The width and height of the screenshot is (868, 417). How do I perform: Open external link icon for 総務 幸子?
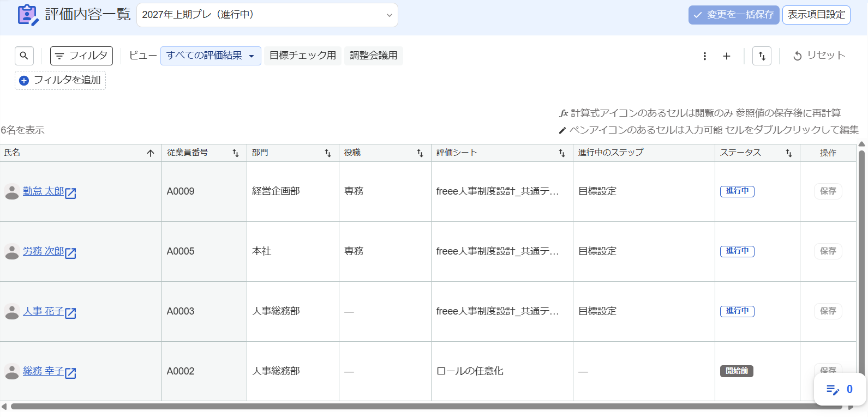(x=70, y=373)
